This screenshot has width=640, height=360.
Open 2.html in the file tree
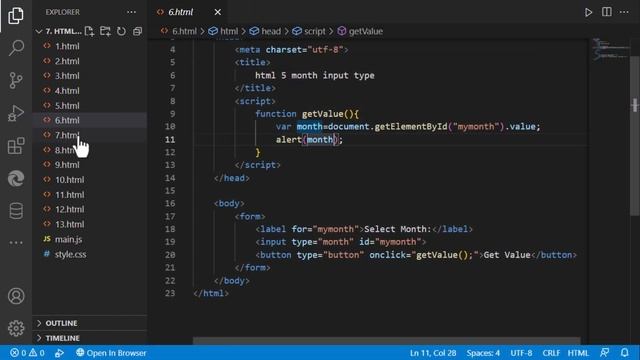point(90,61)
